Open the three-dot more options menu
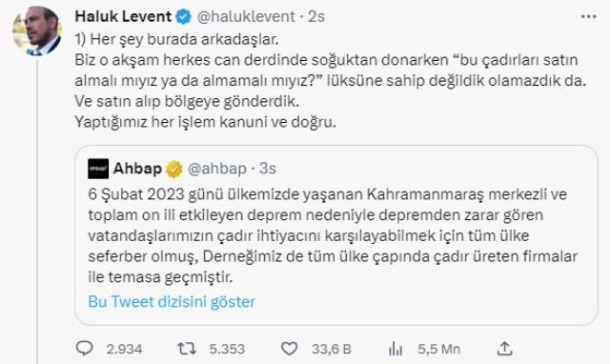Viewport: 610px width, 364px height. (x=589, y=17)
